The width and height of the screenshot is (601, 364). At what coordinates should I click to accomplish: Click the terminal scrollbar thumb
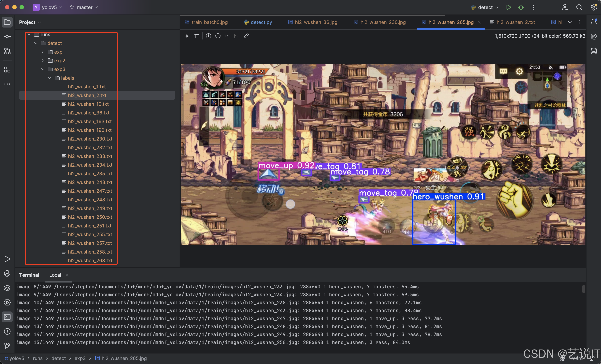coord(583,289)
